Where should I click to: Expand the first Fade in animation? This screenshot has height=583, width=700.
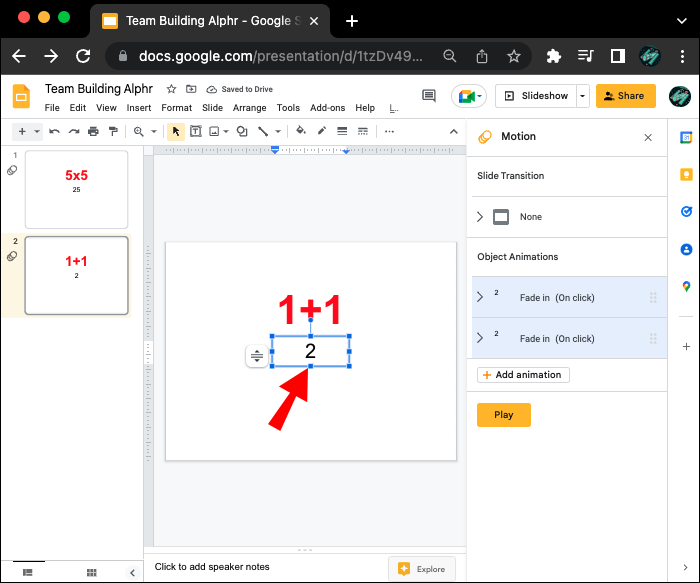pyautogui.click(x=480, y=297)
